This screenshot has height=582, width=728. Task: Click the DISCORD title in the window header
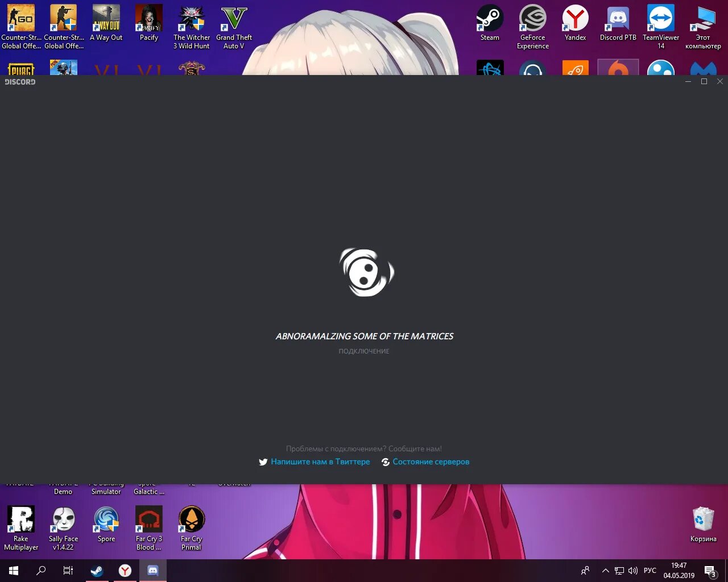[x=20, y=82]
